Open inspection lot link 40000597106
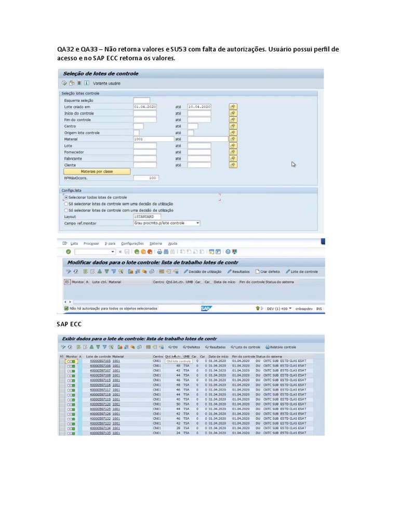 [100, 366]
